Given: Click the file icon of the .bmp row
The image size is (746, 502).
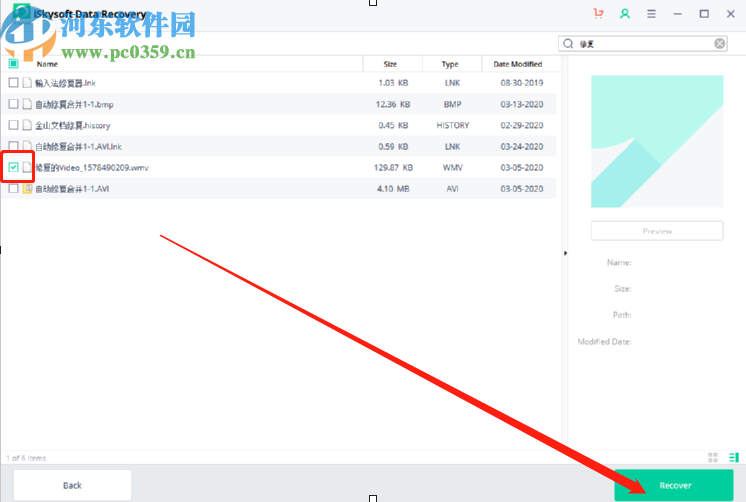Looking at the screenshot, I should point(27,104).
